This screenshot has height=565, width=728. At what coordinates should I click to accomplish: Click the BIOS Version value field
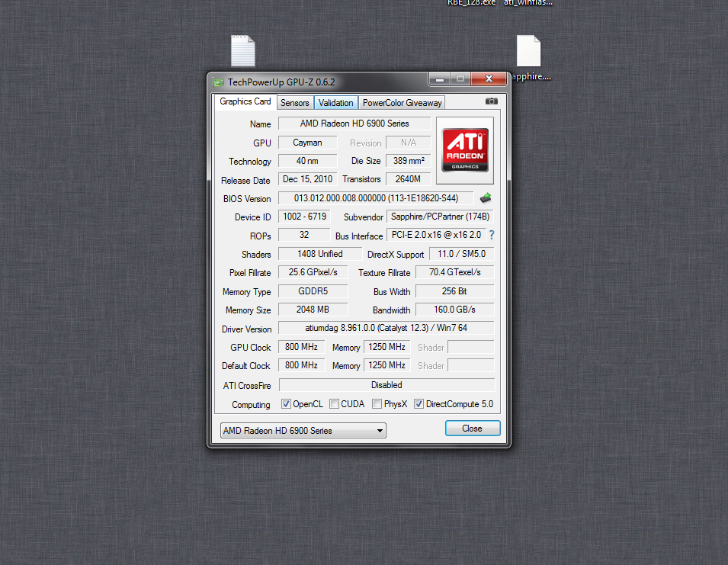point(376,198)
